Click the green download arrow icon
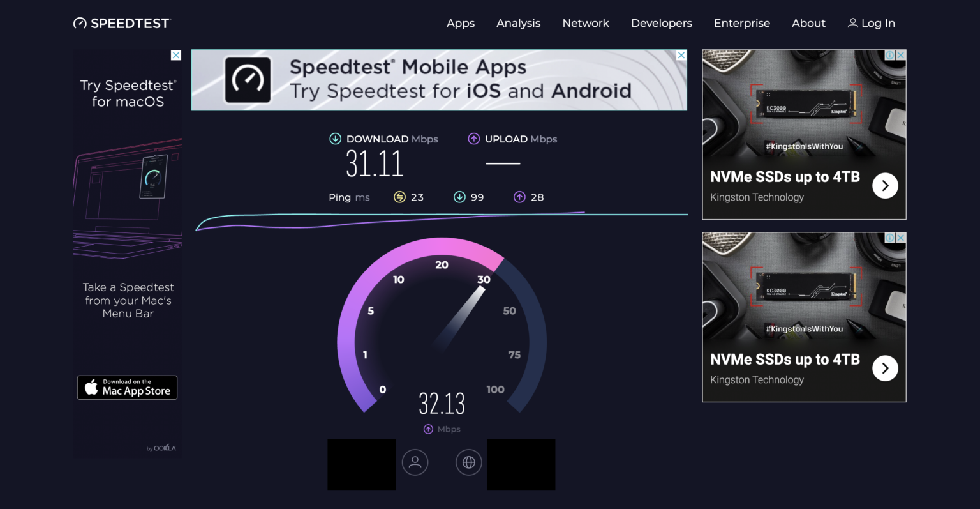This screenshot has width=980, height=509. tap(334, 138)
